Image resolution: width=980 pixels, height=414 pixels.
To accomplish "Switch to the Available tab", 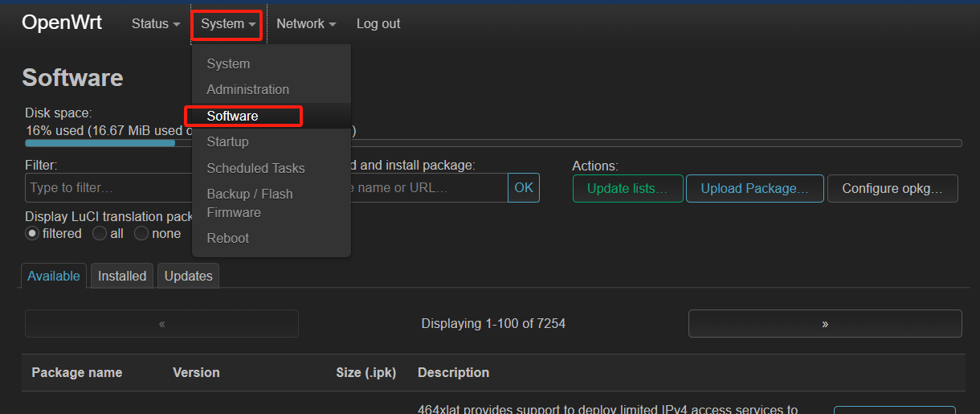I will (54, 276).
